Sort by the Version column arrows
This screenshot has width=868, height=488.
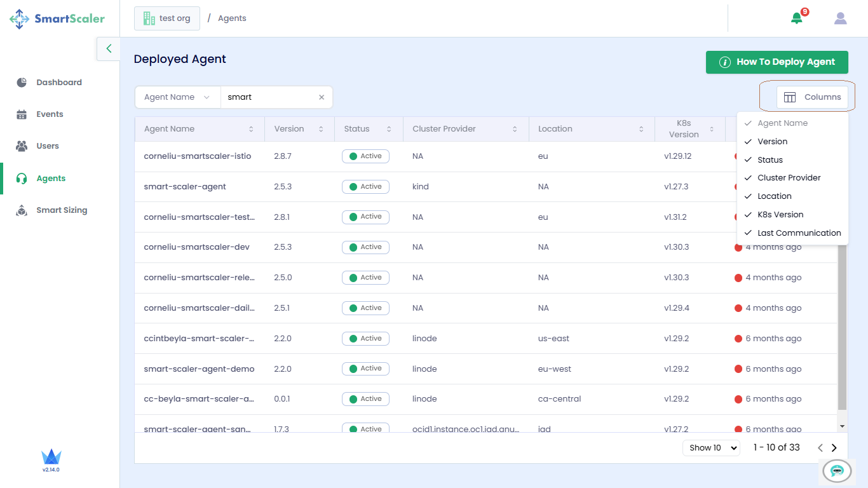tap(321, 129)
